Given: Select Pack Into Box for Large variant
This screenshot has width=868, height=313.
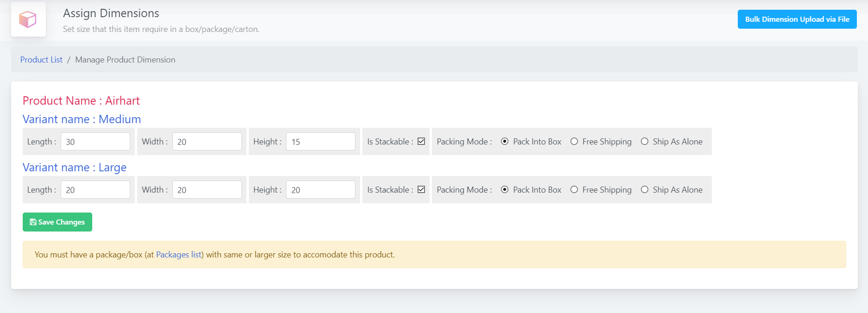Looking at the screenshot, I should tap(505, 190).
